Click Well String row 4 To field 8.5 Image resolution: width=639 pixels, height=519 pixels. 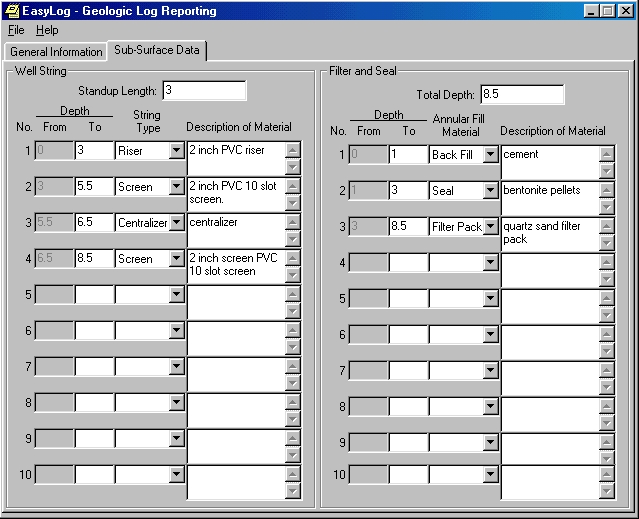[95, 258]
